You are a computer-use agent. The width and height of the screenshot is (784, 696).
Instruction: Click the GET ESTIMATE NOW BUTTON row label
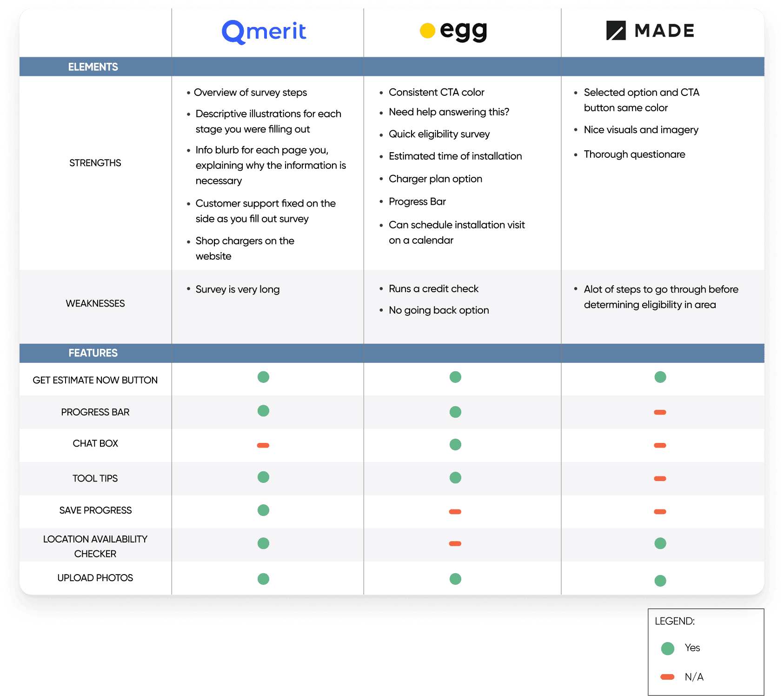95,380
